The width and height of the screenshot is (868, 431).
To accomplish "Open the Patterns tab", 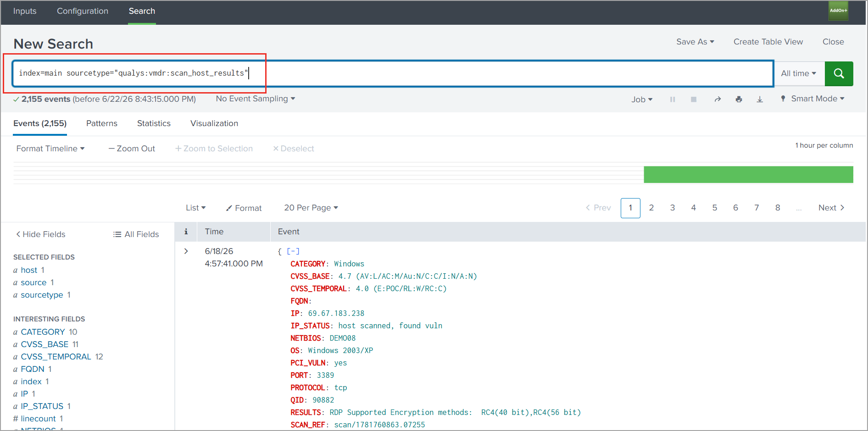I will pyautogui.click(x=102, y=123).
